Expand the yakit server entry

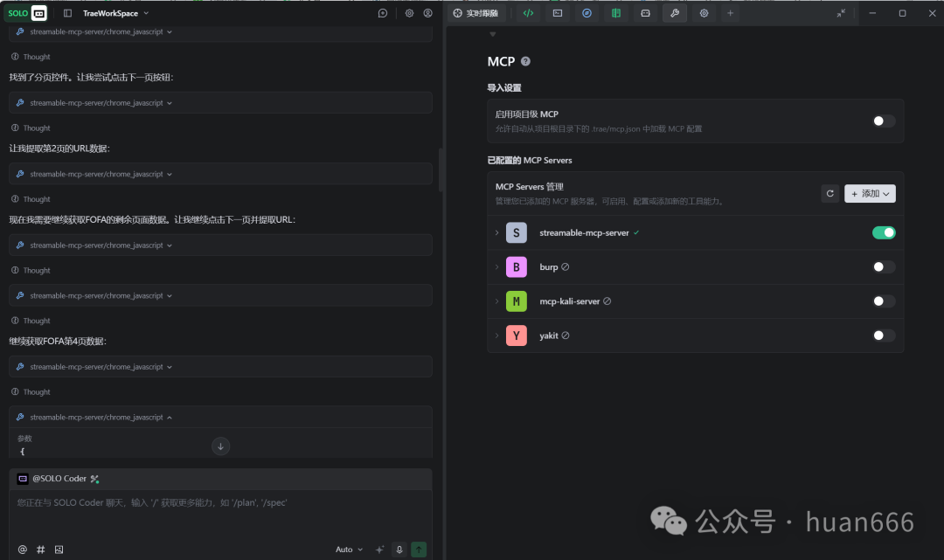(497, 335)
